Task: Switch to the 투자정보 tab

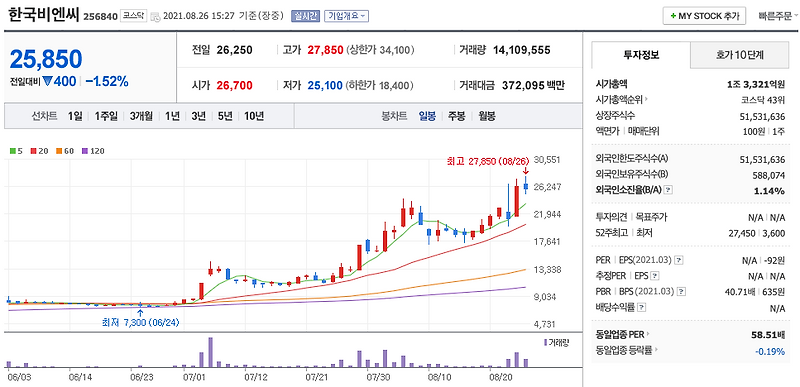Action: point(641,55)
